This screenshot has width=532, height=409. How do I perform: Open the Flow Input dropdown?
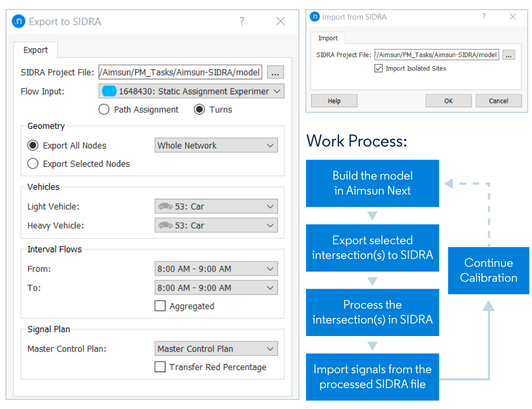click(x=192, y=92)
